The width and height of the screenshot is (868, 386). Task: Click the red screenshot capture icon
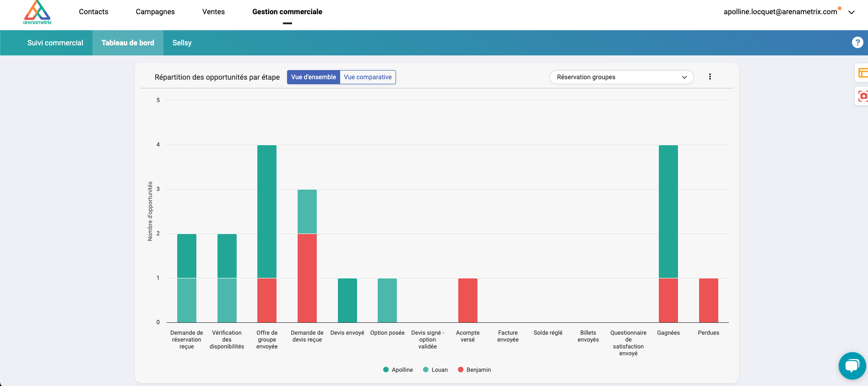863,96
